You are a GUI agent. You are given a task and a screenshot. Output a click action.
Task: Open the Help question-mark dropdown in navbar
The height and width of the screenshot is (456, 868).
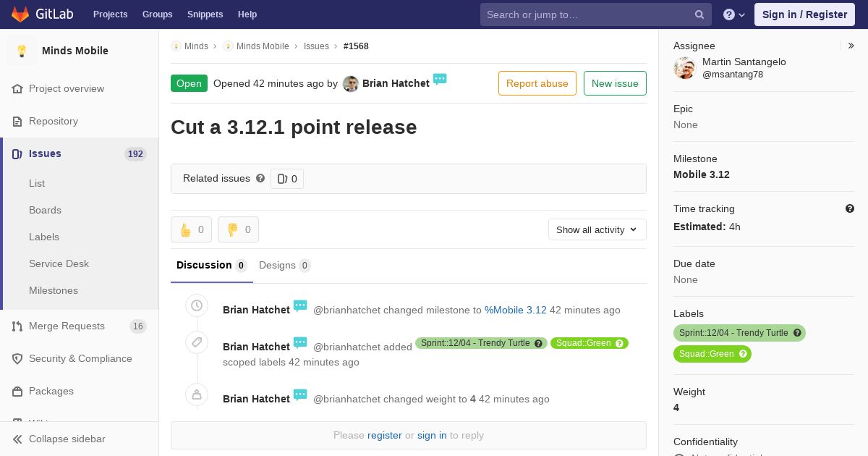tap(734, 14)
